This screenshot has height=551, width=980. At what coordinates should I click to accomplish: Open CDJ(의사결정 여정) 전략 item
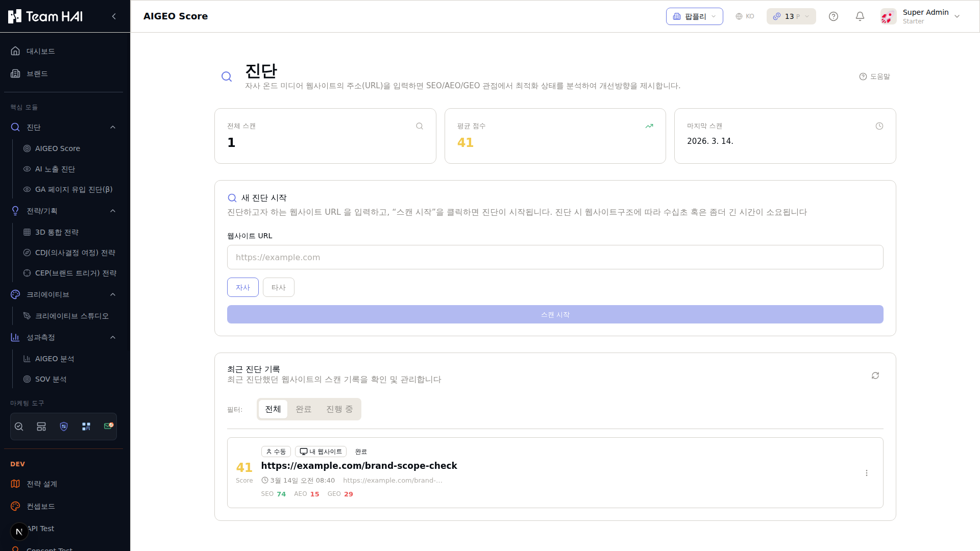69,253
